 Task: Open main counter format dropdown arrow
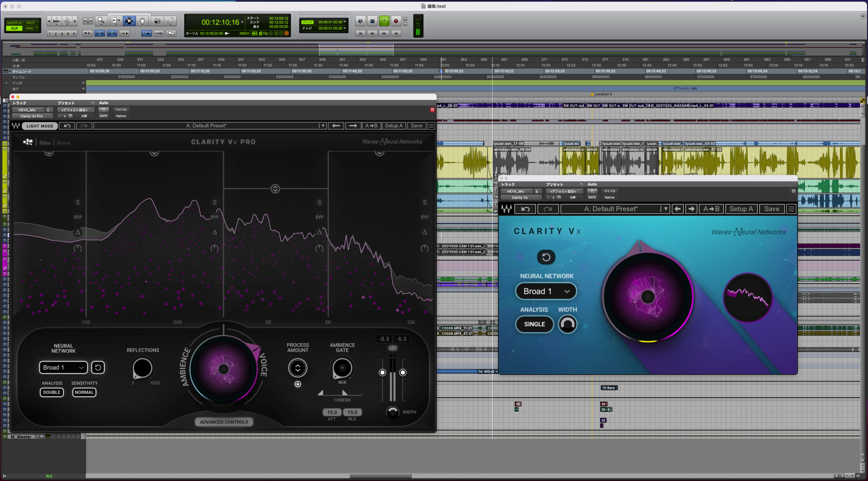pyautogui.click(x=242, y=22)
